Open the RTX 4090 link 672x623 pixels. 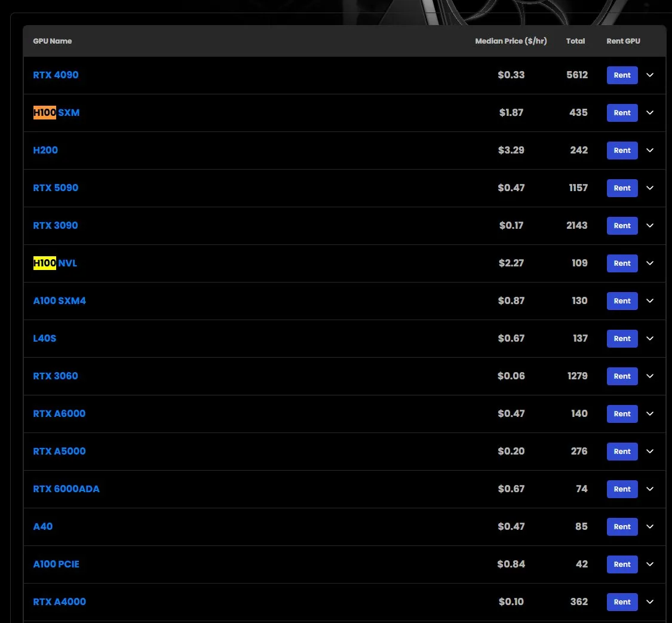56,75
